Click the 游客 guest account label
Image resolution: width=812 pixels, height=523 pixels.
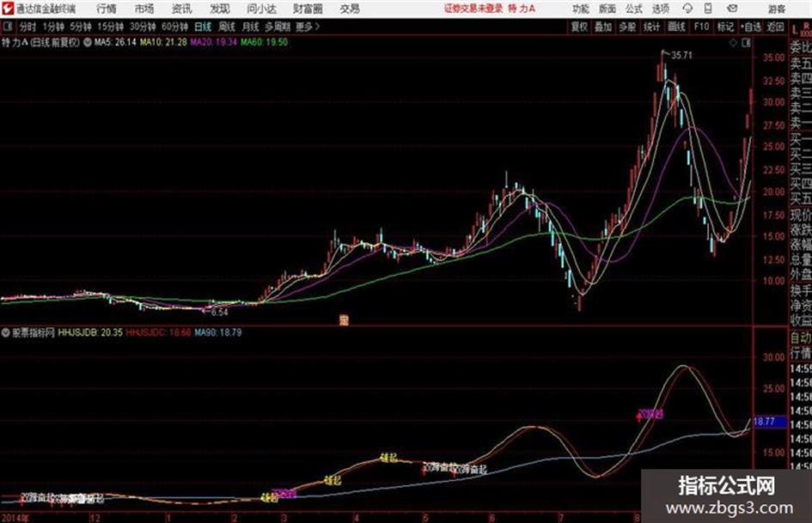tap(777, 9)
